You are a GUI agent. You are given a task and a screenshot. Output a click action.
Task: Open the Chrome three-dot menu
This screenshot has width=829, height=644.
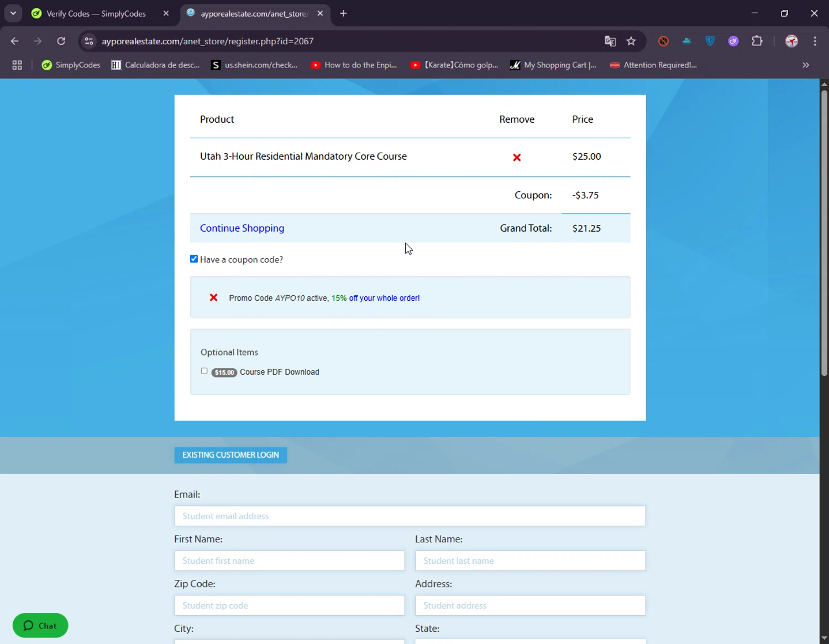click(815, 41)
